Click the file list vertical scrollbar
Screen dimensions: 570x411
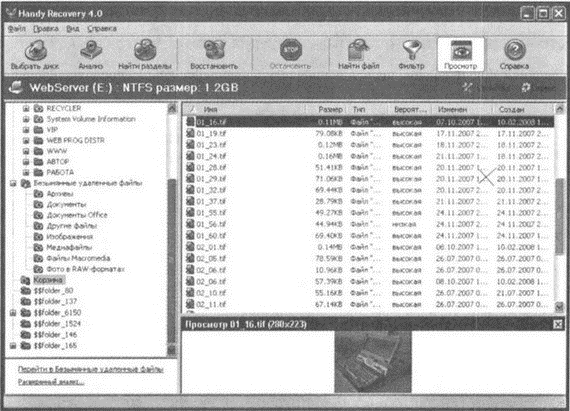click(559, 208)
